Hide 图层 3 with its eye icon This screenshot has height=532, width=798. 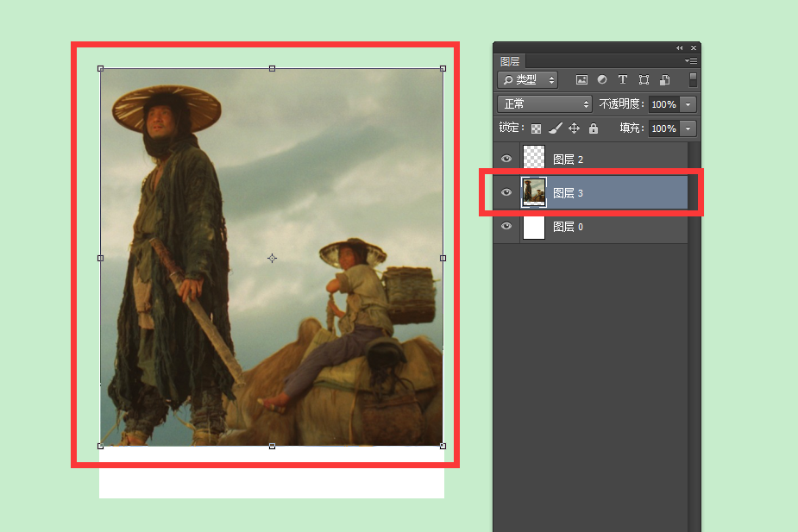(506, 192)
